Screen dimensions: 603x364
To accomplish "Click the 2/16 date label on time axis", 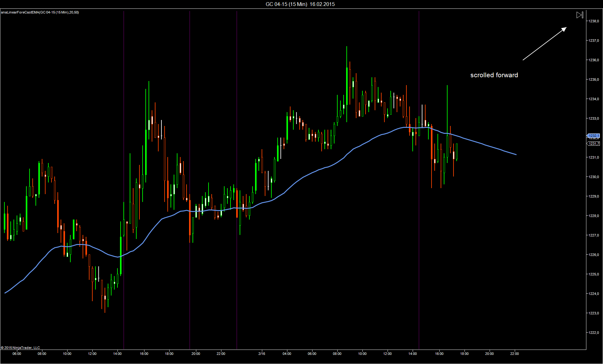I will coord(262,354).
